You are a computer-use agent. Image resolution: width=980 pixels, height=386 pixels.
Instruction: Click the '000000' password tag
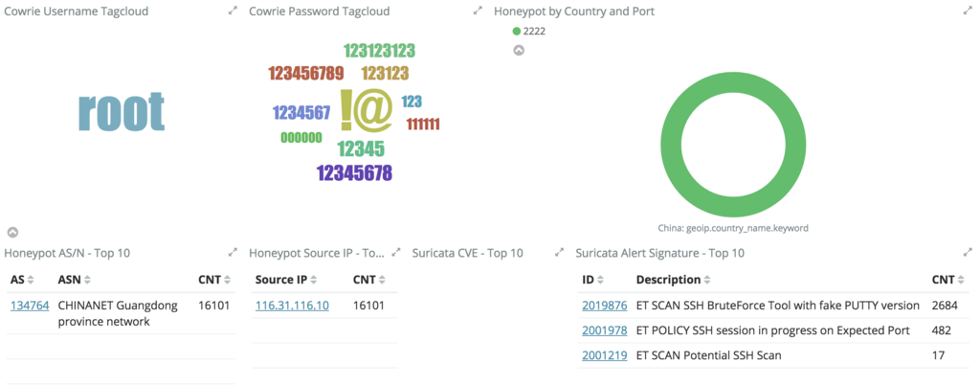coord(301,138)
